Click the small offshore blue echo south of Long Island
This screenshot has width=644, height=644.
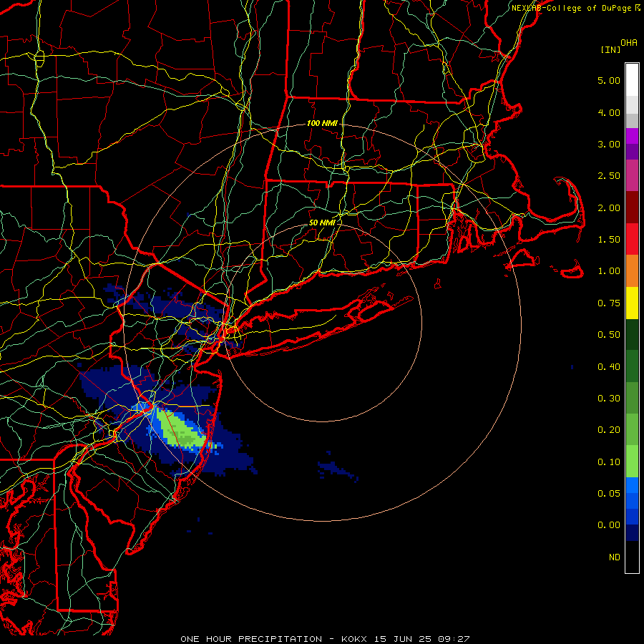(338, 467)
